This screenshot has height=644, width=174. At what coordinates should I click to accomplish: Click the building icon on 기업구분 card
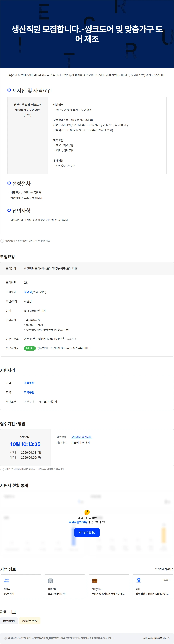click(x=51, y=580)
